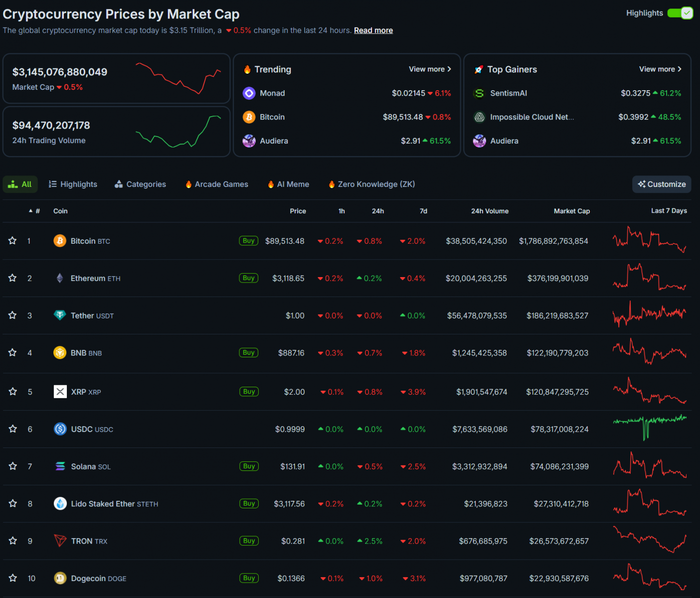Viewport: 700px width, 598px height.
Task: Toggle the Highlights switch off
Action: [x=680, y=13]
